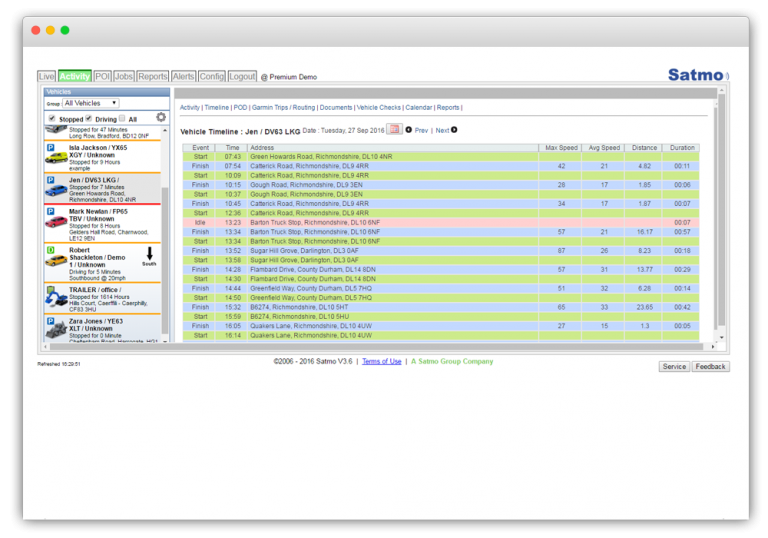Click the Prev day arrow icon
Viewport: 768px width, 538px height.
pyautogui.click(x=408, y=130)
